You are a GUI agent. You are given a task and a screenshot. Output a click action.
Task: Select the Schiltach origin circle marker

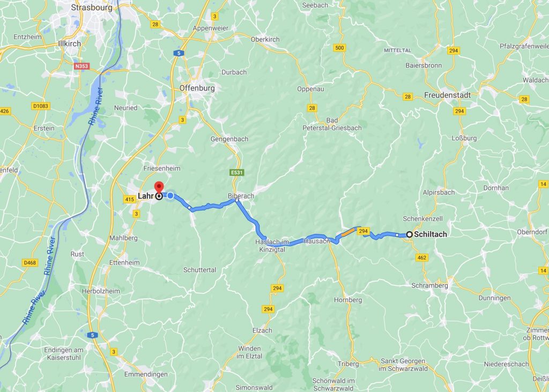click(x=409, y=235)
